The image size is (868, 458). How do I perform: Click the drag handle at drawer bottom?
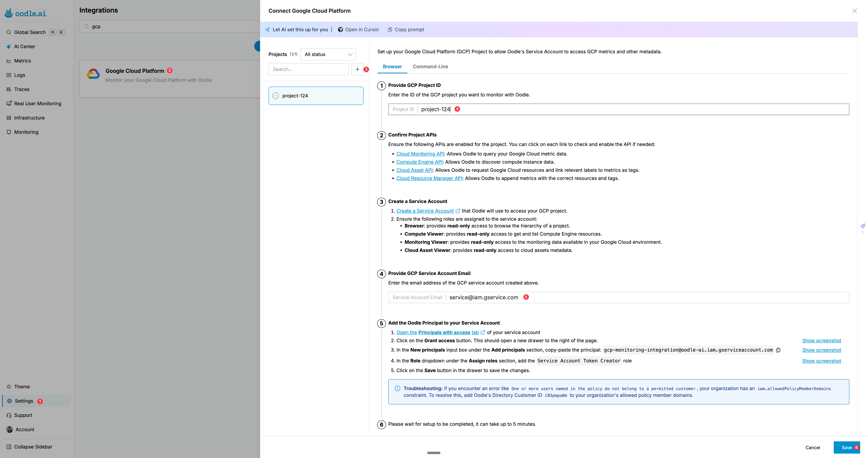pos(433,453)
